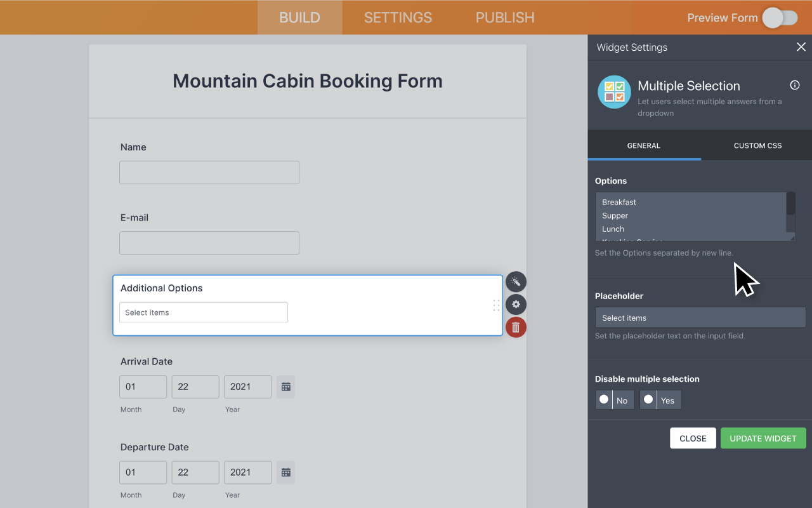Open the calendar picker for Arrival Date
The height and width of the screenshot is (508, 812).
point(285,386)
